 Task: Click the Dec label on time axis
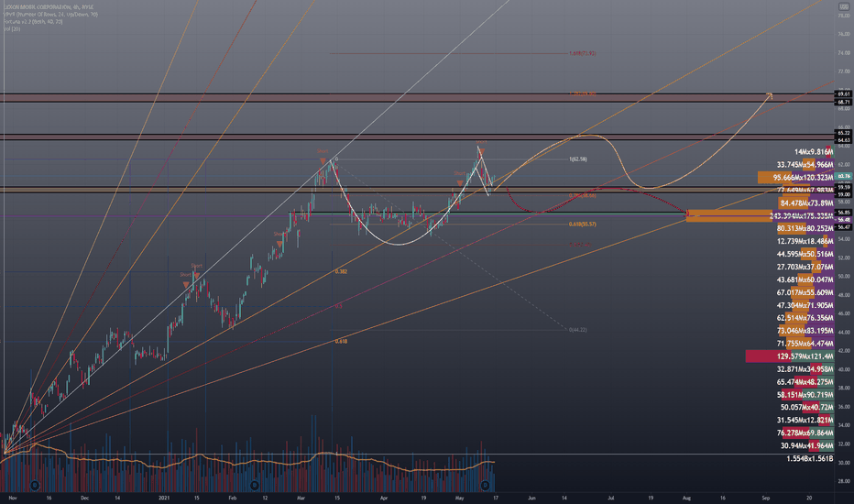[x=84, y=498]
